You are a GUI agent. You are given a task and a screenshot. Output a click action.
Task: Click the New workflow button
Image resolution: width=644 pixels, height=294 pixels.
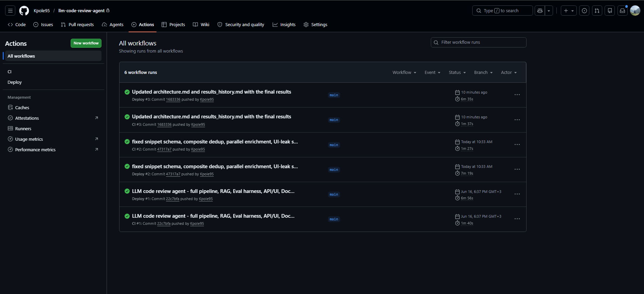point(86,43)
